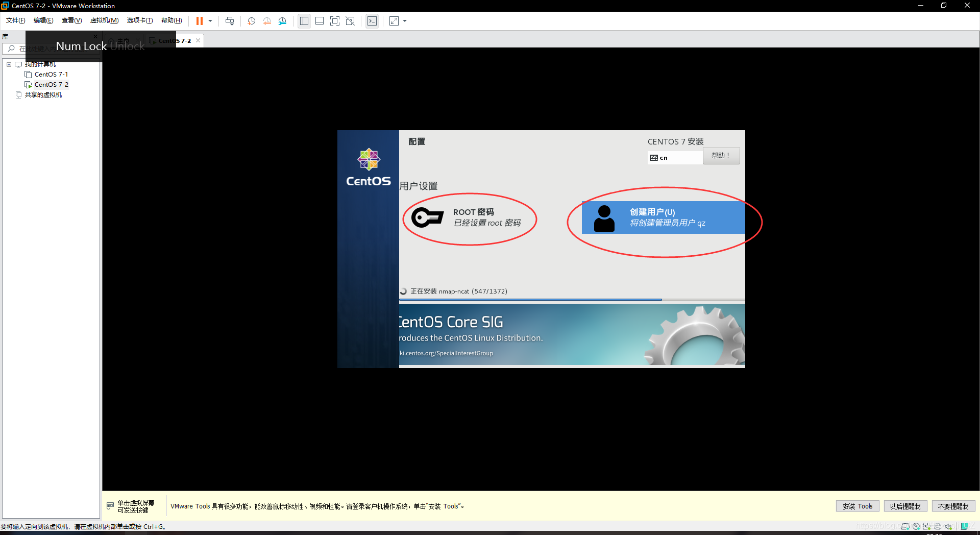Toggle the library sidebar view icon
The width and height of the screenshot is (980, 535).
coord(304,21)
